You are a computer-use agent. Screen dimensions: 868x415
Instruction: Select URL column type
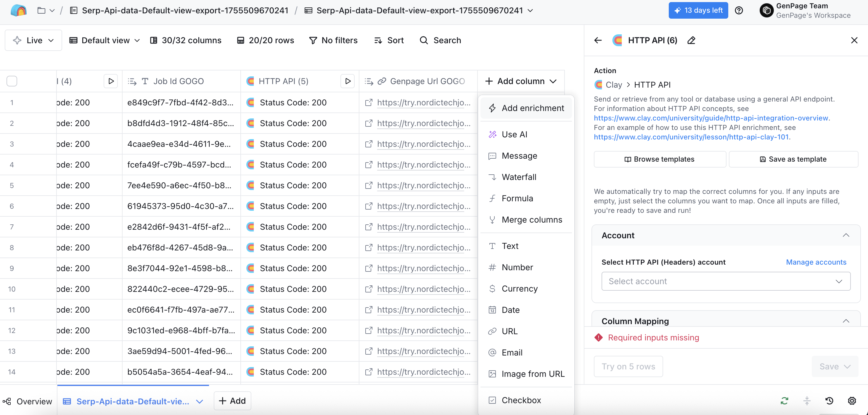[526, 332]
